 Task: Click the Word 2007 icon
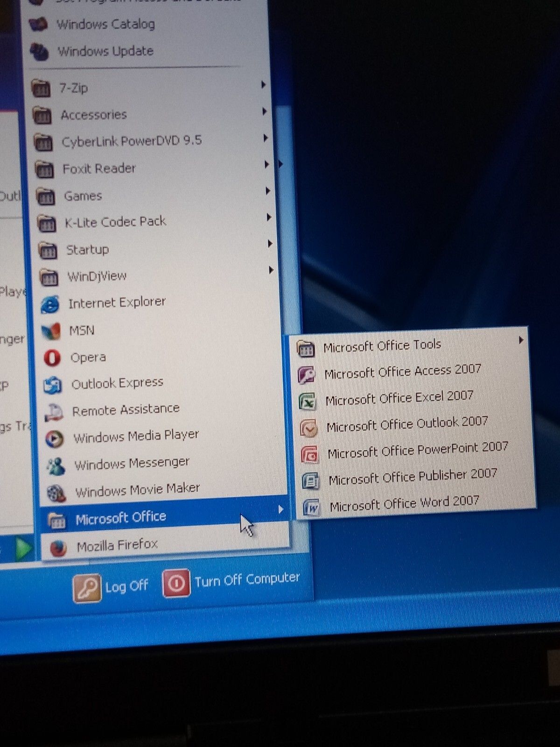[x=311, y=507]
